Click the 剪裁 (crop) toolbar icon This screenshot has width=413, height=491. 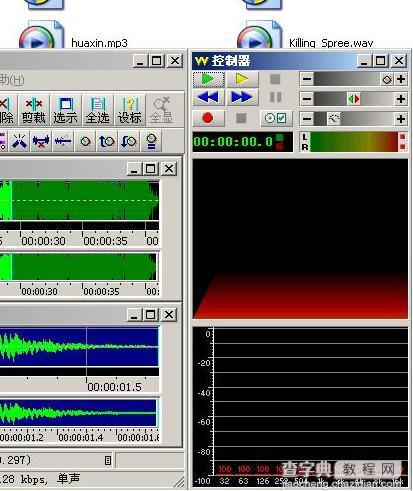(34, 110)
